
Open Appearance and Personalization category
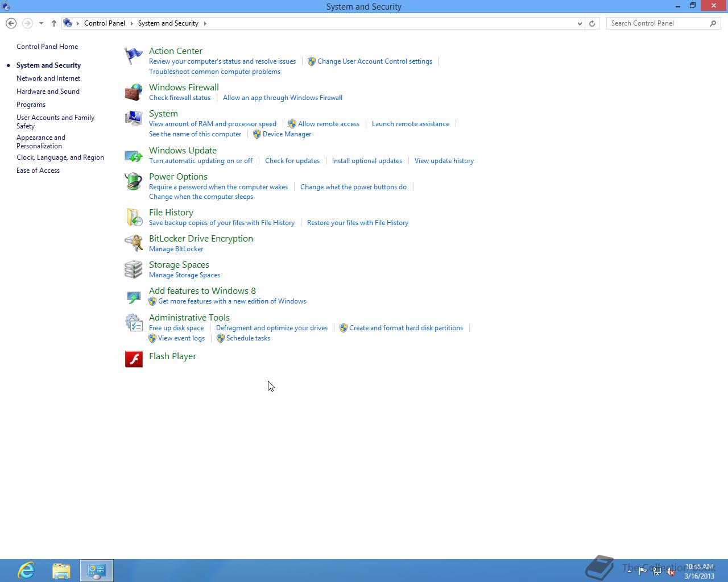(41, 142)
